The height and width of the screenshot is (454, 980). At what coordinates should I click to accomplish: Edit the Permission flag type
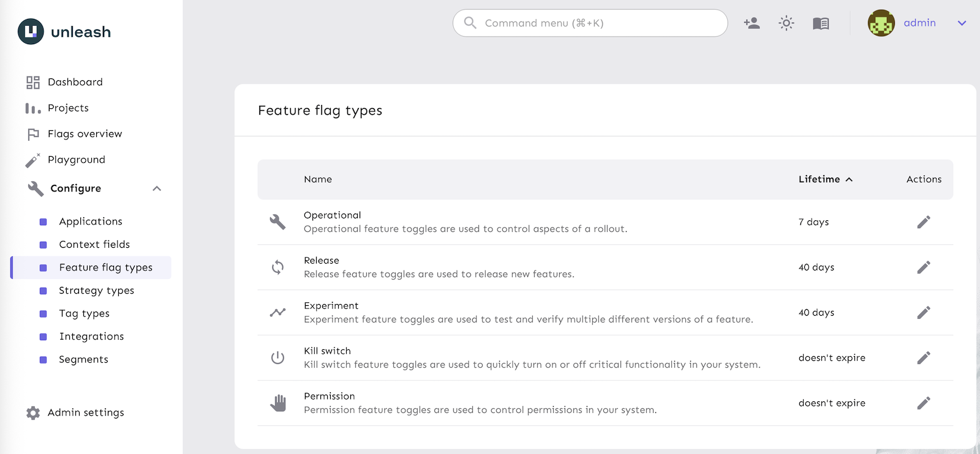click(924, 403)
